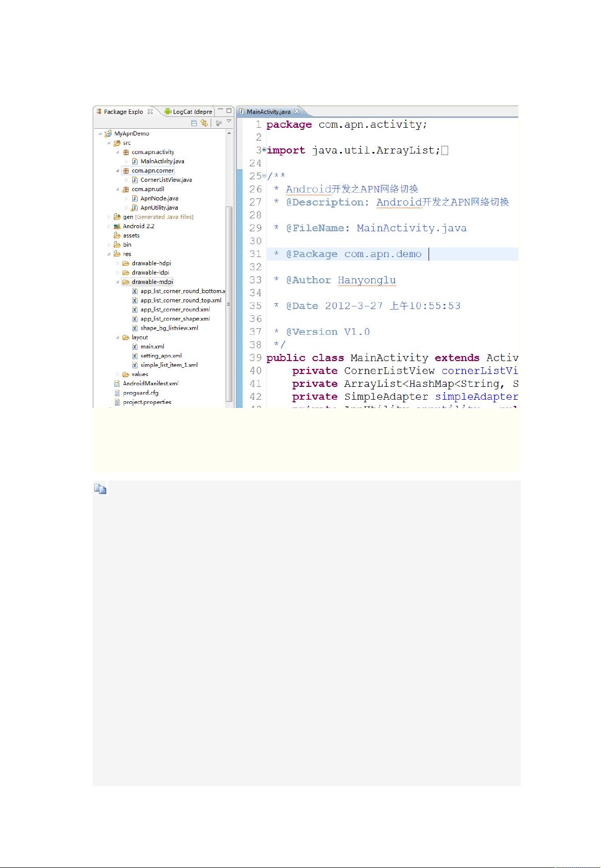Click the Collapse All icon in Package Explorer
Screen dimensions: 614x868
coord(194,123)
